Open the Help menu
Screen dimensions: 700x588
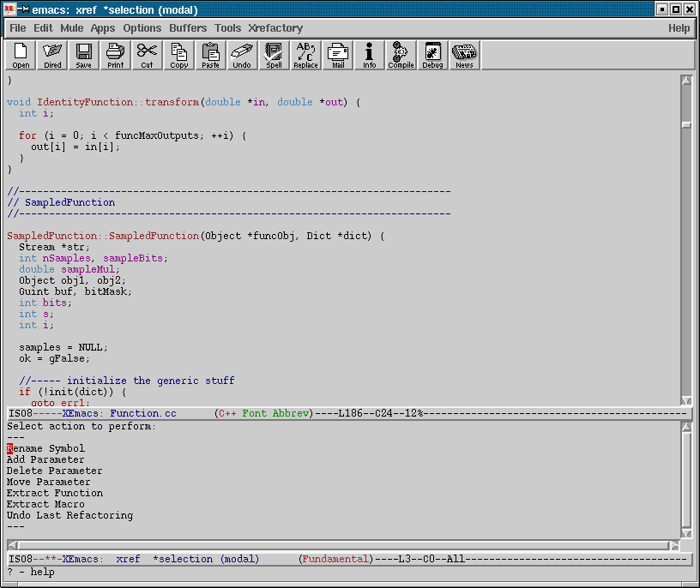click(679, 28)
